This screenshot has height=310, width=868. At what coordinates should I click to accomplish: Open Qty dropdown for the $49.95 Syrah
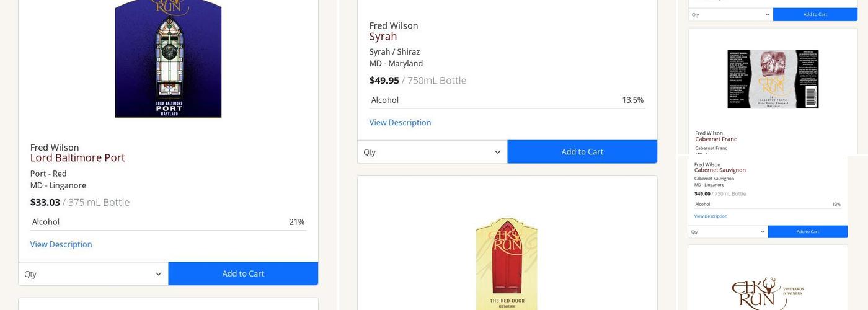[x=432, y=152]
